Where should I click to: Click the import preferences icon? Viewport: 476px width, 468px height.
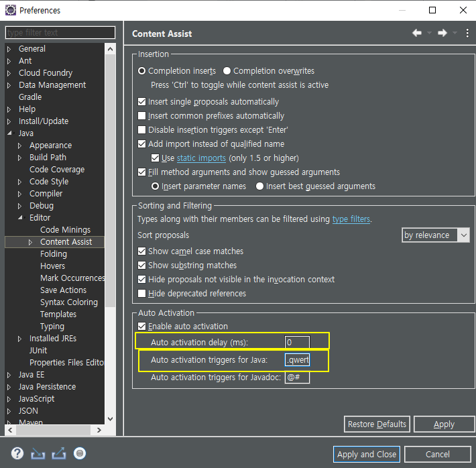click(x=38, y=454)
